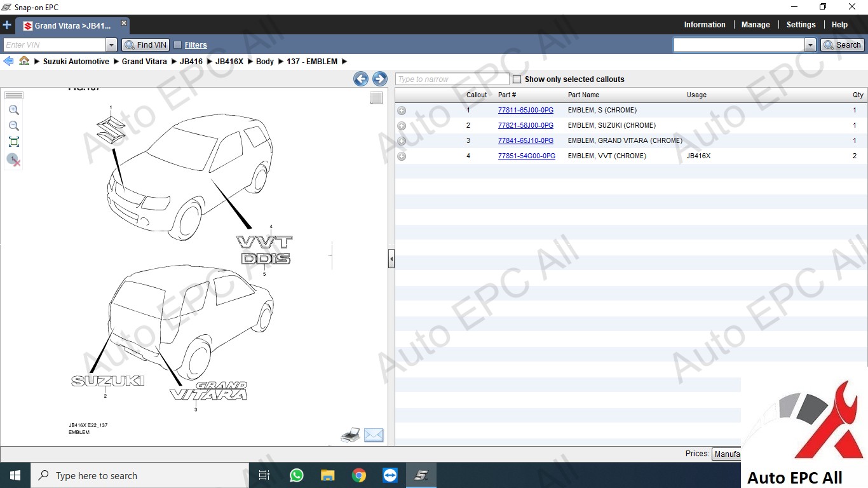Viewport: 868px width, 488px height.
Task: Expand arrow after Grand Vitara breadcrumb
Action: click(173, 62)
